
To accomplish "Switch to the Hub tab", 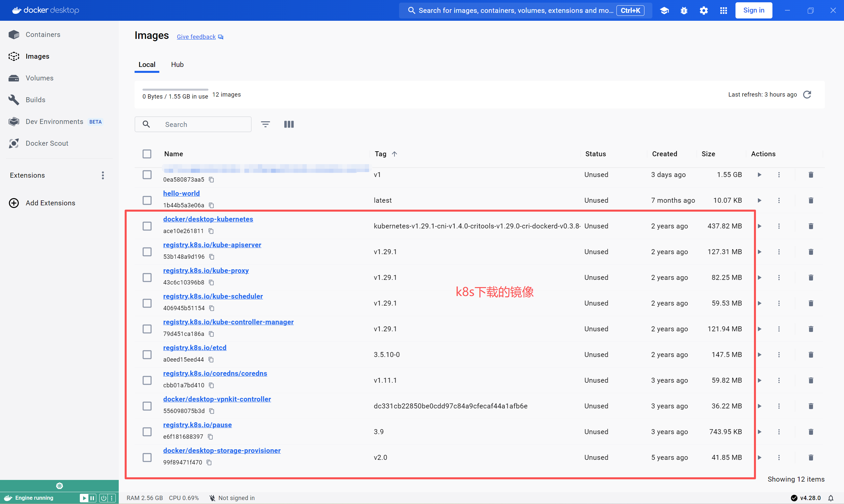I will tap(177, 65).
